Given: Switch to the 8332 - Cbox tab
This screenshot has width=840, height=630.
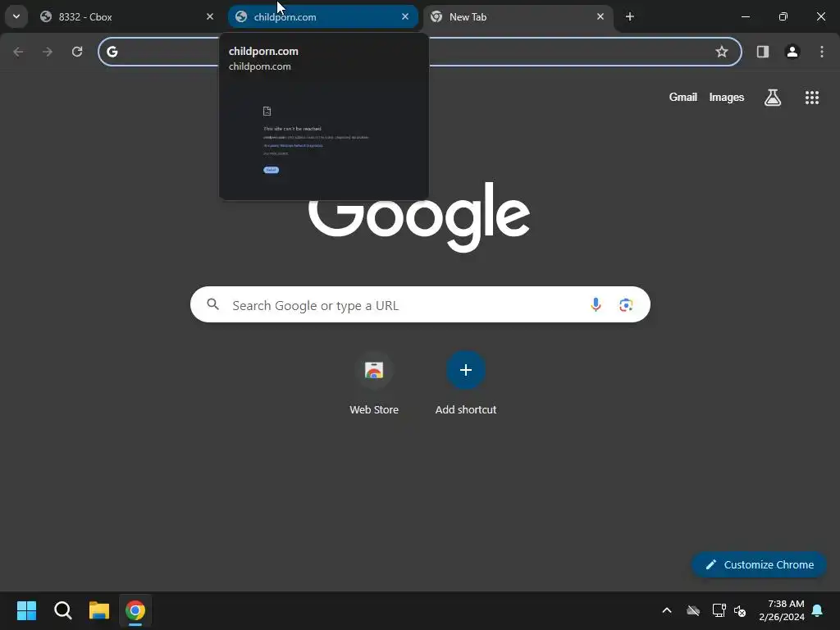Looking at the screenshot, I should tap(127, 16).
